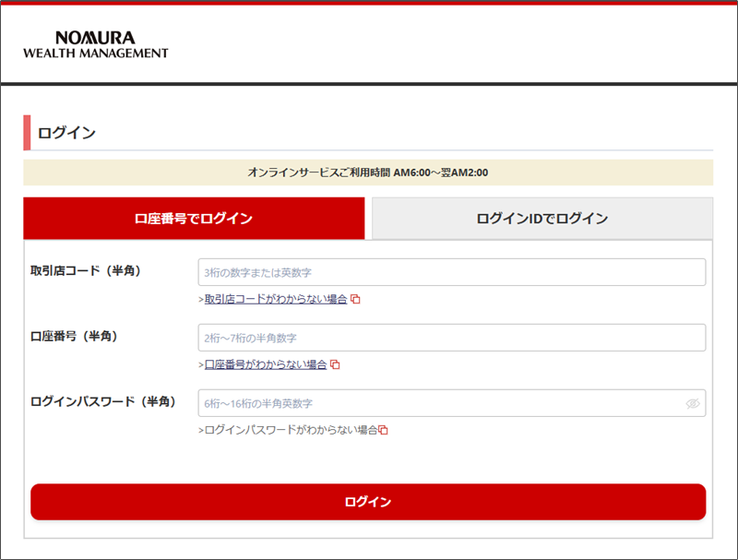738x560 pixels.
Task: Open the ログインパスワードがわからない場合 link
Action: (291, 430)
